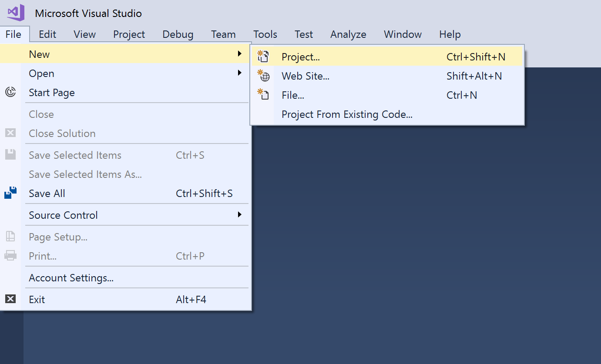Click the New File icon
The height and width of the screenshot is (364, 601).
click(263, 95)
